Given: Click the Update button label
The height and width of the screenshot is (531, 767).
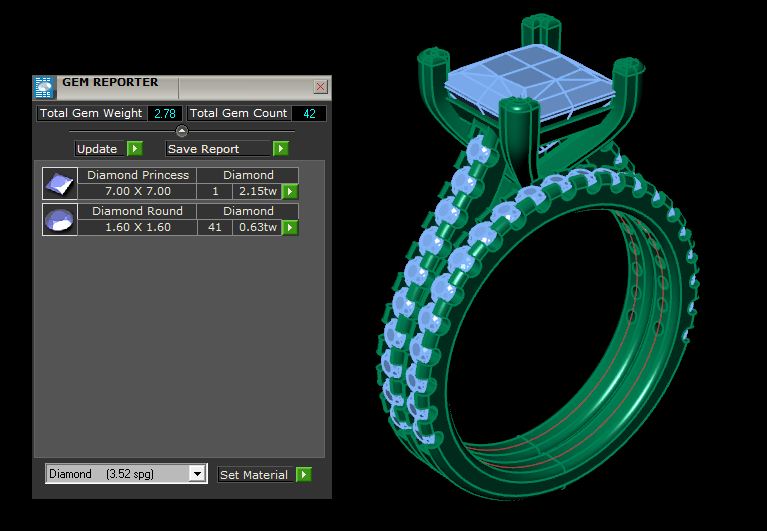Looking at the screenshot, I should pos(98,149).
